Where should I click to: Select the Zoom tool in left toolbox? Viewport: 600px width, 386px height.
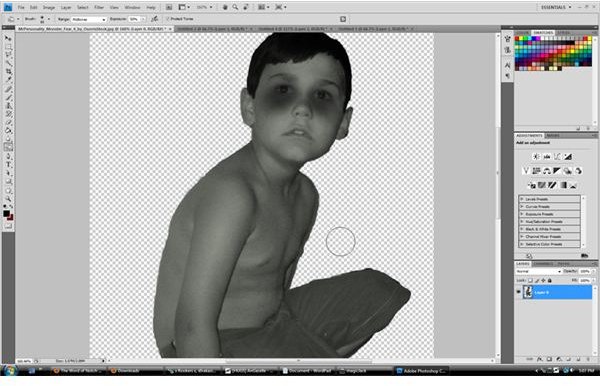point(8,199)
